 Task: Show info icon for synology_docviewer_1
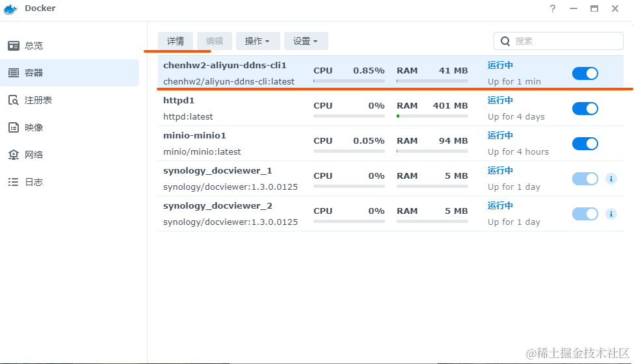coord(611,179)
